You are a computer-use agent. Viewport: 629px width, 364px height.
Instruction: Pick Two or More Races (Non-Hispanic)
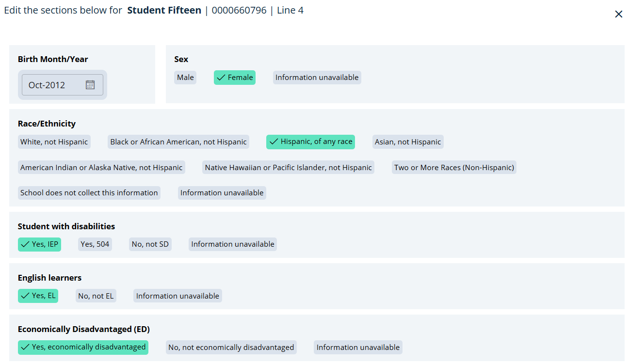454,168
